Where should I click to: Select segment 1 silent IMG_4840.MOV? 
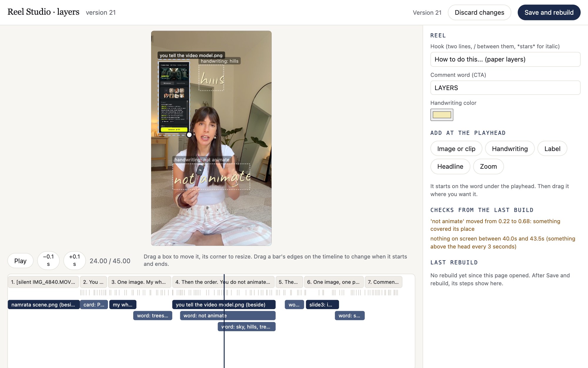coord(43,282)
